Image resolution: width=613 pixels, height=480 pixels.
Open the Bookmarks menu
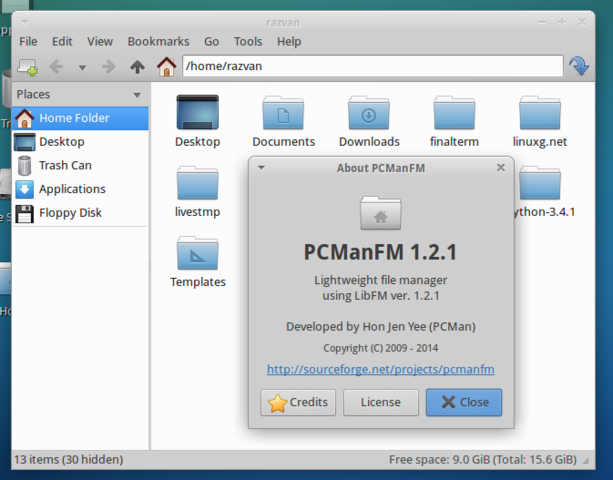click(x=158, y=41)
